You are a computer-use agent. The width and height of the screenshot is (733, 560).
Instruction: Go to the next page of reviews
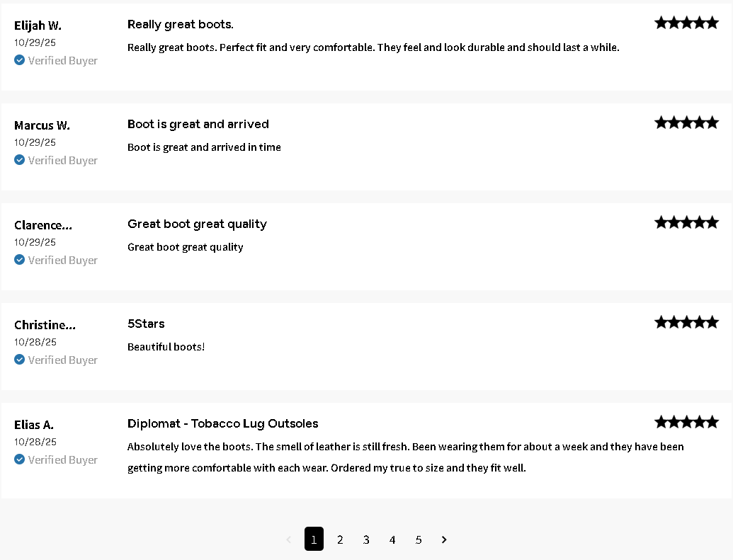coord(444,539)
